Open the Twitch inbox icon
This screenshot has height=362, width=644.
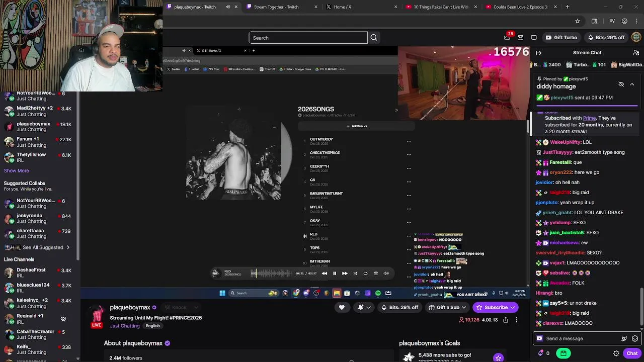click(520, 37)
